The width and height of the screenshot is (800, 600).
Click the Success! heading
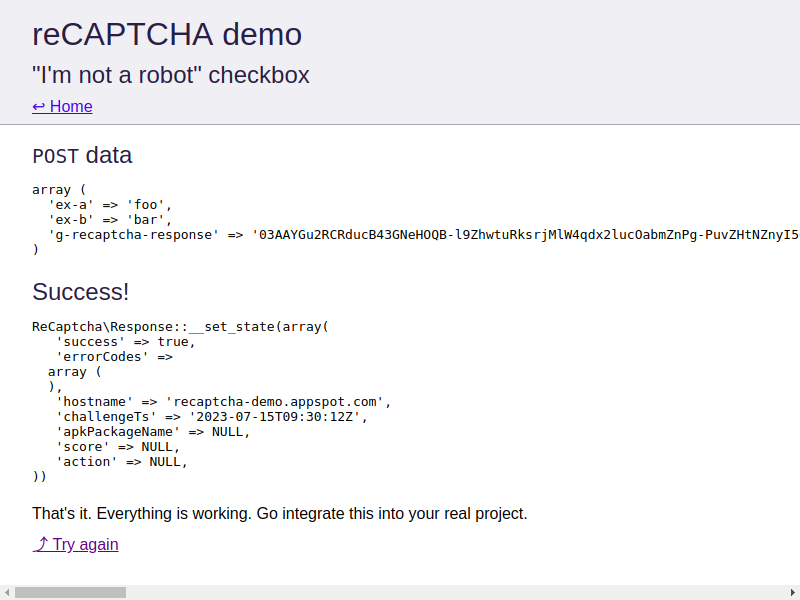tap(80, 292)
